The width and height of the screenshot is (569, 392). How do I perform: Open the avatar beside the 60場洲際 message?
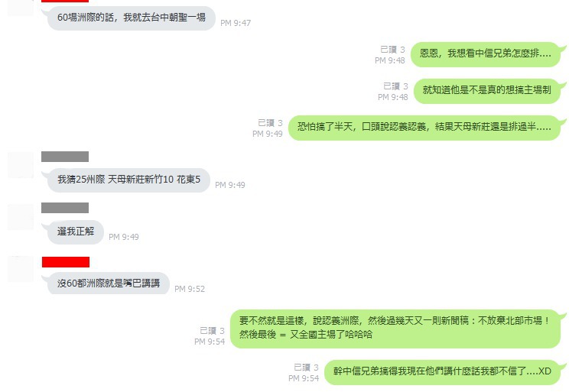click(21, 8)
